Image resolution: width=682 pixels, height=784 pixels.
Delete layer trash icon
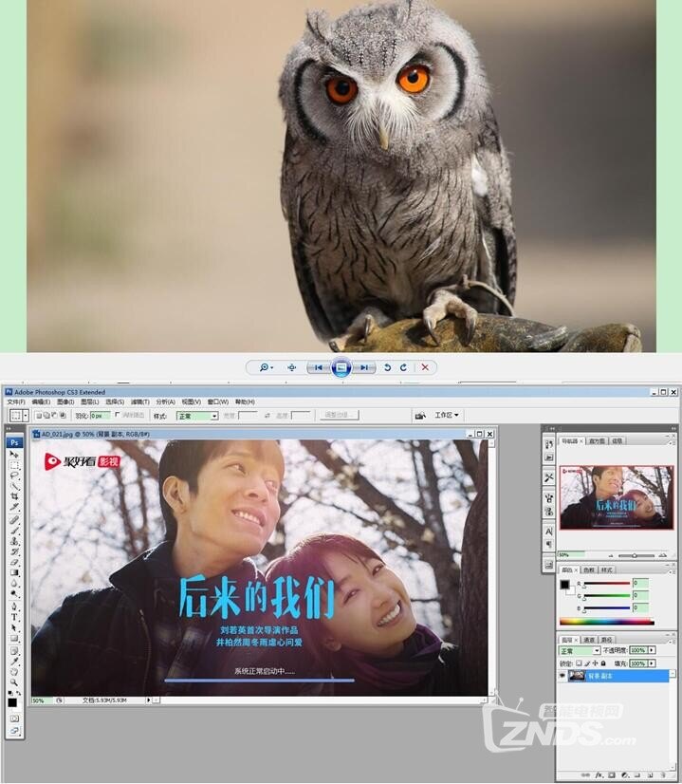click(663, 775)
